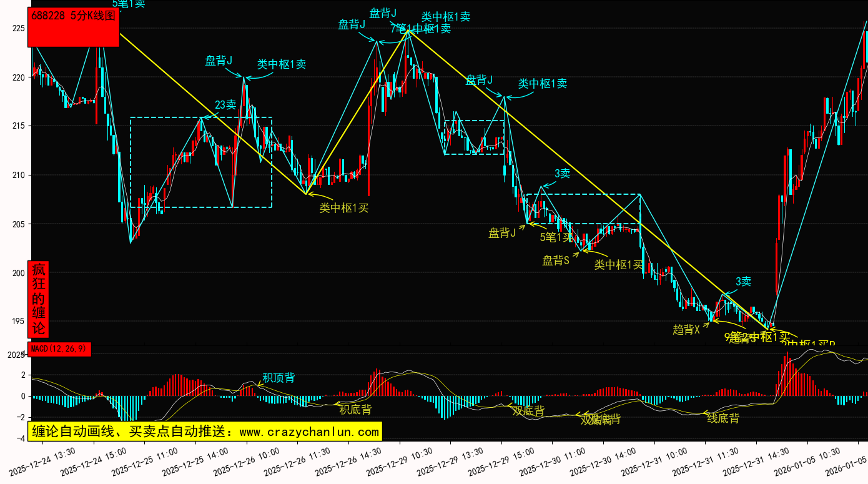The width and height of the screenshot is (868, 484).
Task: Click the 疯狂的缠论 vertical red label
Action: [x=39, y=299]
